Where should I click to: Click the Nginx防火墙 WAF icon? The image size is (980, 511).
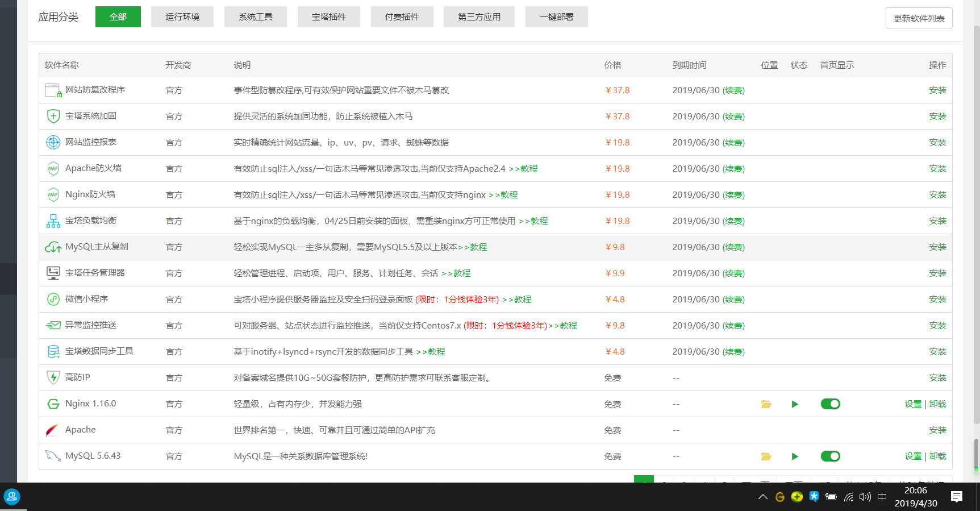tap(53, 194)
